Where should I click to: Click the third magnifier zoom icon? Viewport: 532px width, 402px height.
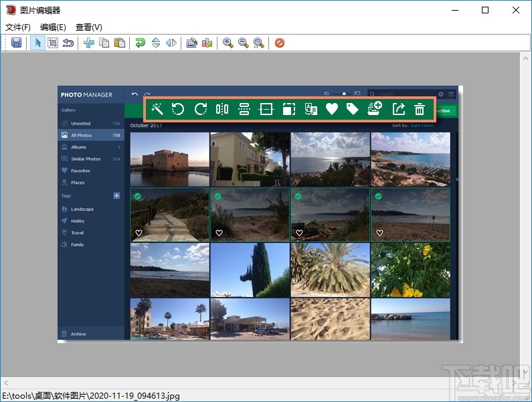[x=259, y=43]
